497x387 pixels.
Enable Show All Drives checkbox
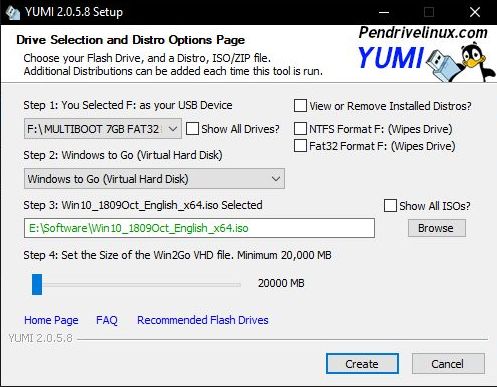192,129
